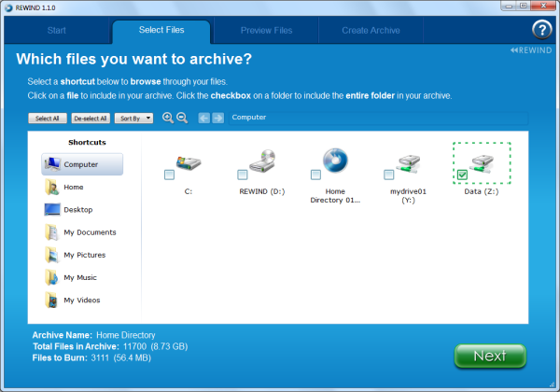Click the Archive Name 'Home Directory' text
The width and height of the screenshot is (560, 392).
pos(126,335)
